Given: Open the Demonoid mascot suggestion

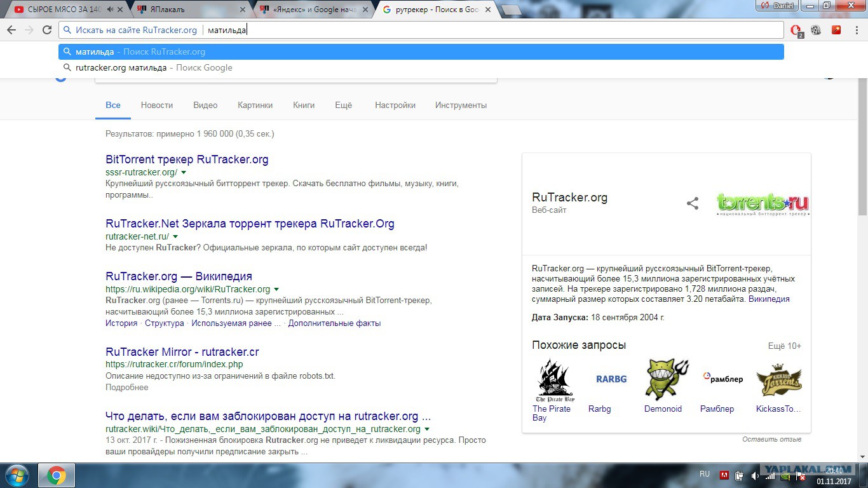Looking at the screenshot, I should click(x=667, y=379).
